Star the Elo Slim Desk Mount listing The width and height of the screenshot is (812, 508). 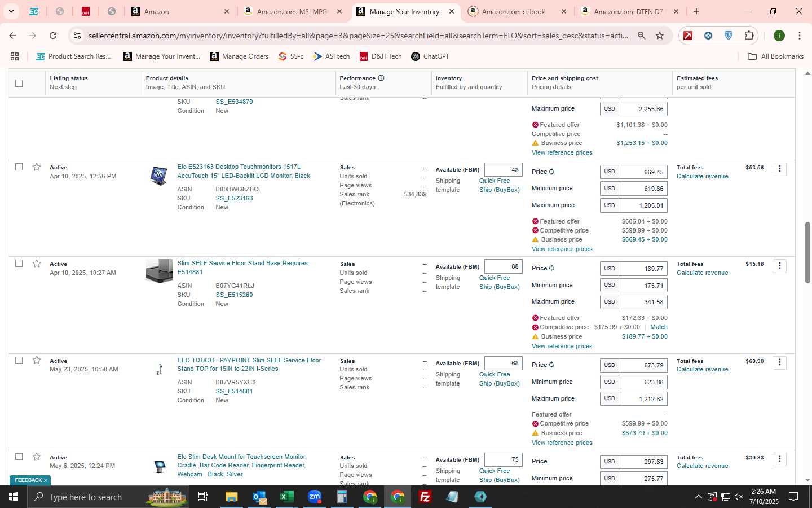point(37,457)
